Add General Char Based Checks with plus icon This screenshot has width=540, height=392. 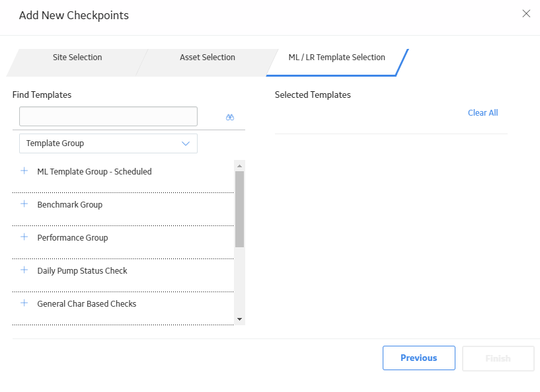[24, 303]
